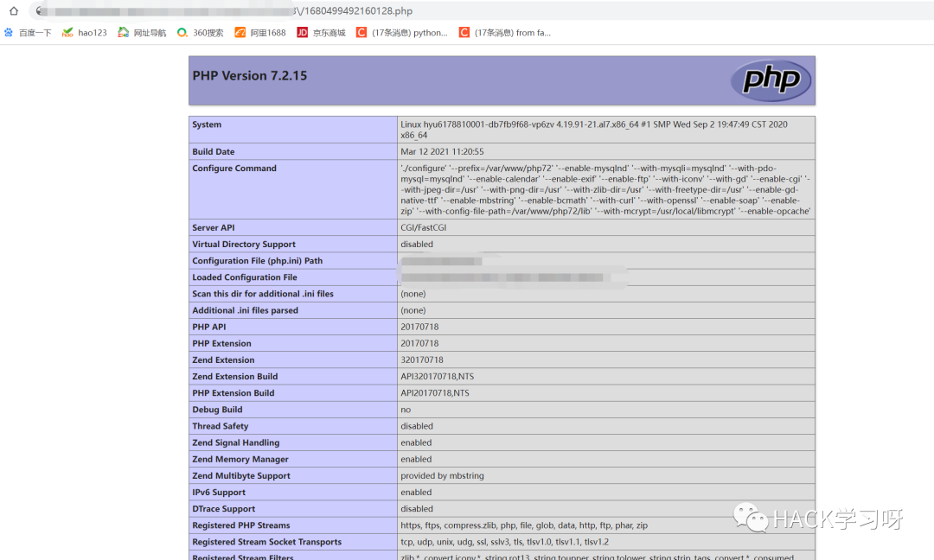Click the Zend Multibyte Support value
The image size is (934, 560).
click(442, 475)
